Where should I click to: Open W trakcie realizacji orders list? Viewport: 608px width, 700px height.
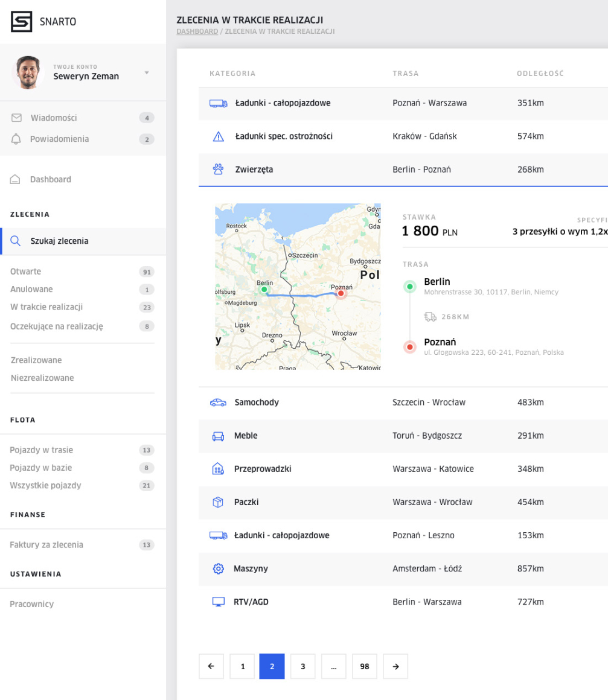(46, 307)
